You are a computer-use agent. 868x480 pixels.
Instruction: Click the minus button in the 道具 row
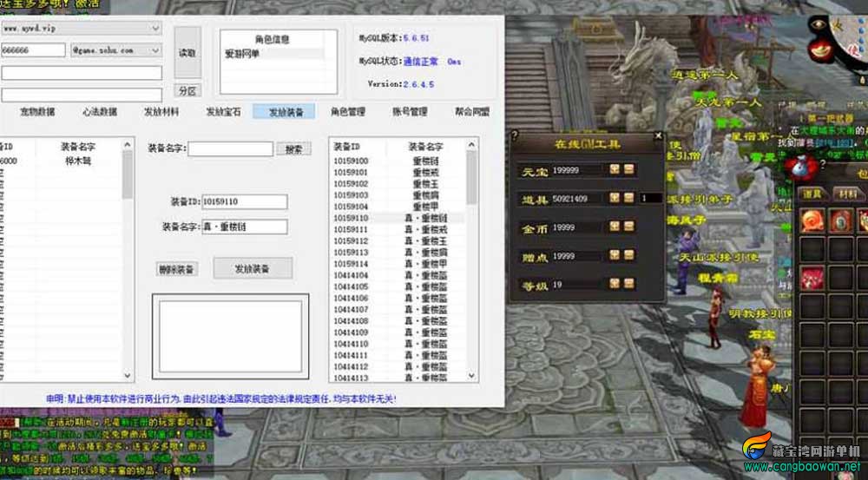click(628, 198)
